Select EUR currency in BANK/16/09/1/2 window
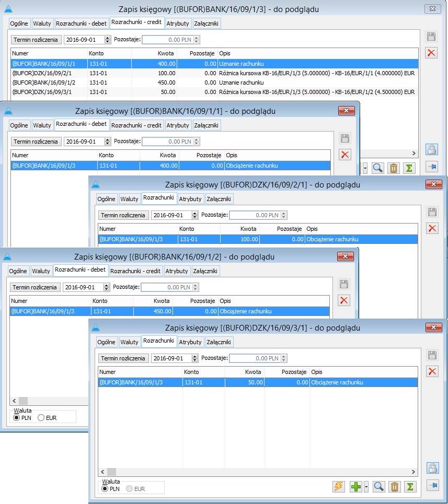This screenshot has width=448, height=504. (x=41, y=418)
